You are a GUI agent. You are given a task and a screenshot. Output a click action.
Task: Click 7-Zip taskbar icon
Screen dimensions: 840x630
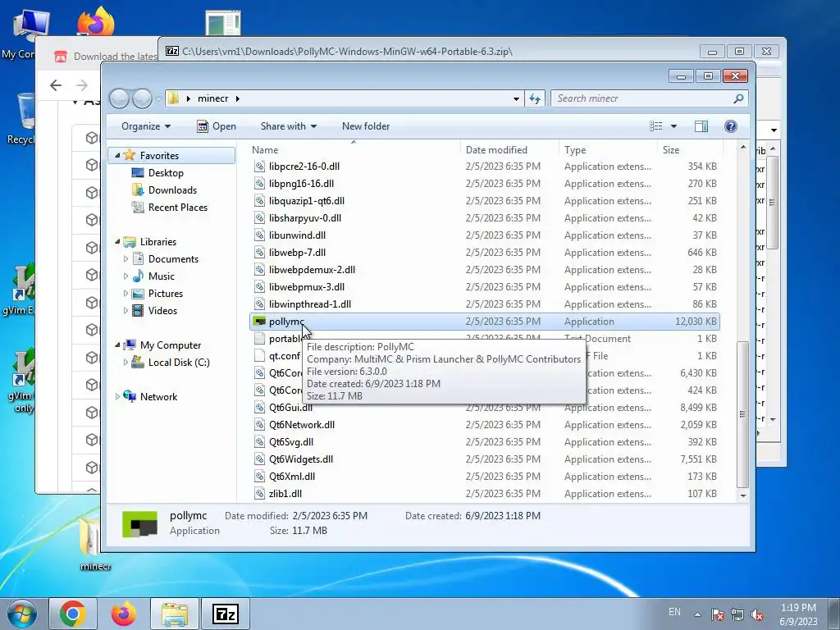225,614
